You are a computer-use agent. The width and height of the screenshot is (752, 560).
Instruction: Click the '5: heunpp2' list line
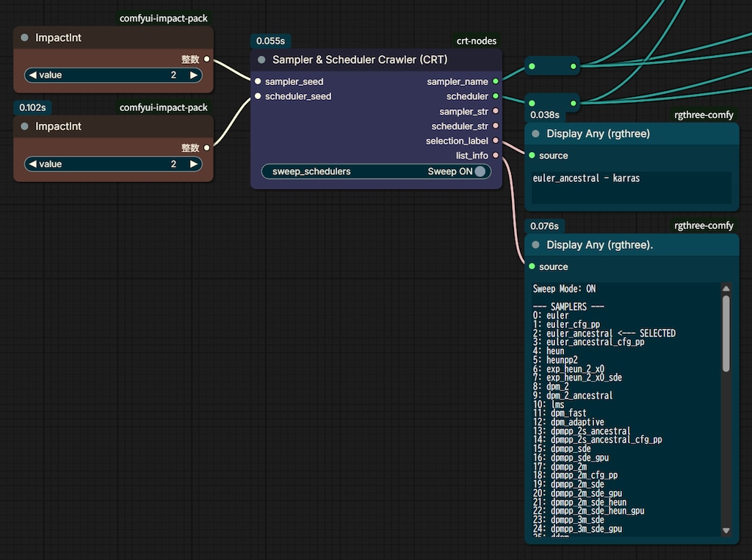click(x=555, y=360)
